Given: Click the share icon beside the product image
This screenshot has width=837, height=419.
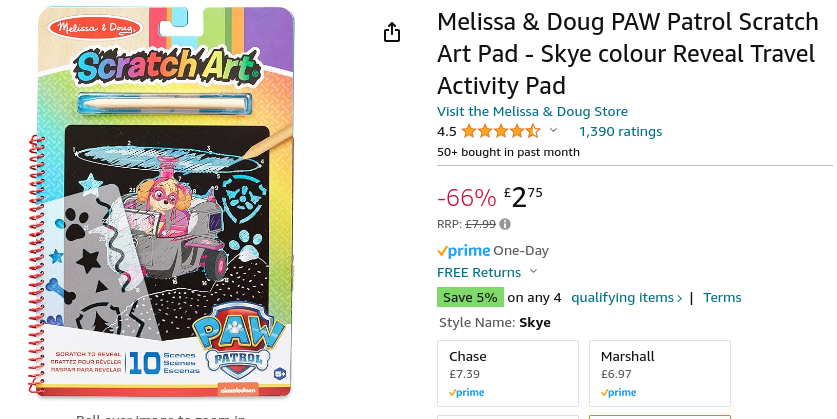Looking at the screenshot, I should 392,33.
